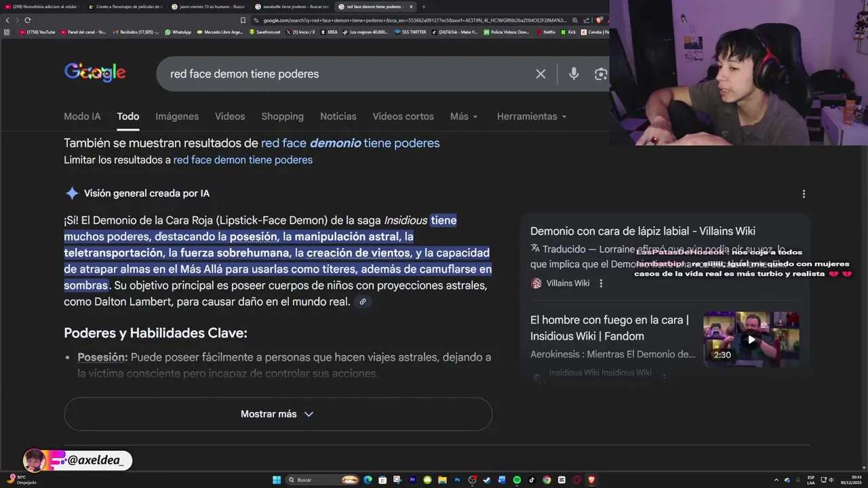This screenshot has height=488, width=868.
Task: Open Google Lens image search
Action: (601, 74)
